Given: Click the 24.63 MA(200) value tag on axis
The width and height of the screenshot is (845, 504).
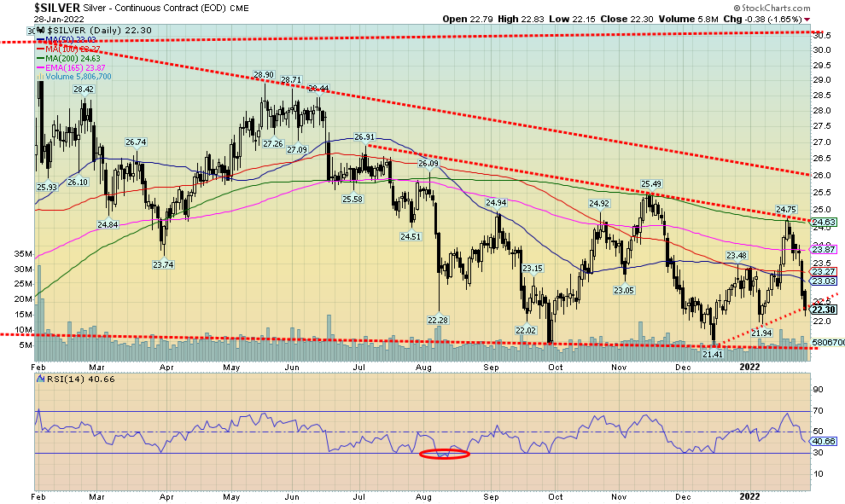Looking at the screenshot, I should pos(823,222).
